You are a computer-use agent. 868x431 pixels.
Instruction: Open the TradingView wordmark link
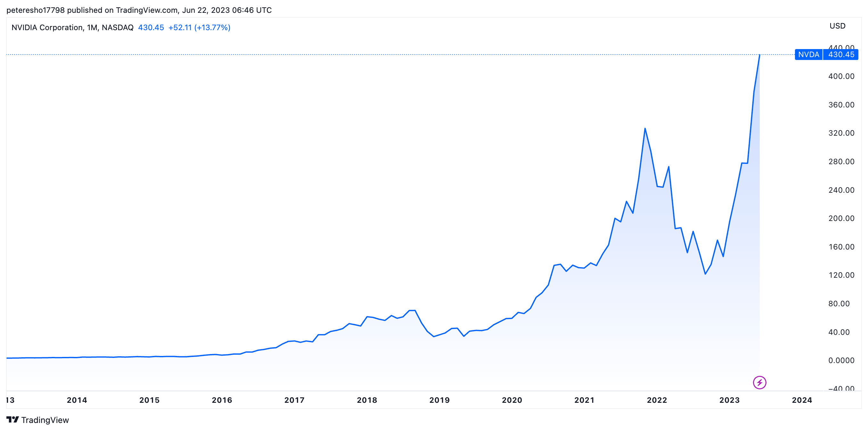click(x=45, y=420)
